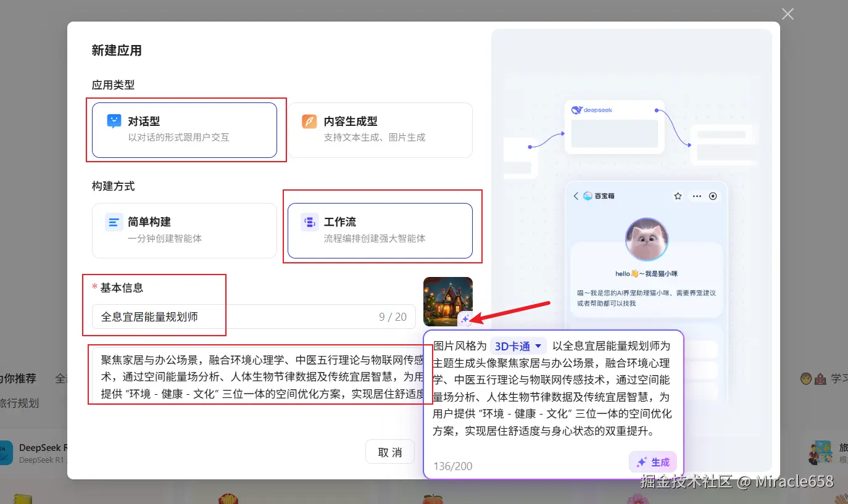Click the star icon in the 百宝箱 preview
This screenshot has width=848, height=504.
678,196
